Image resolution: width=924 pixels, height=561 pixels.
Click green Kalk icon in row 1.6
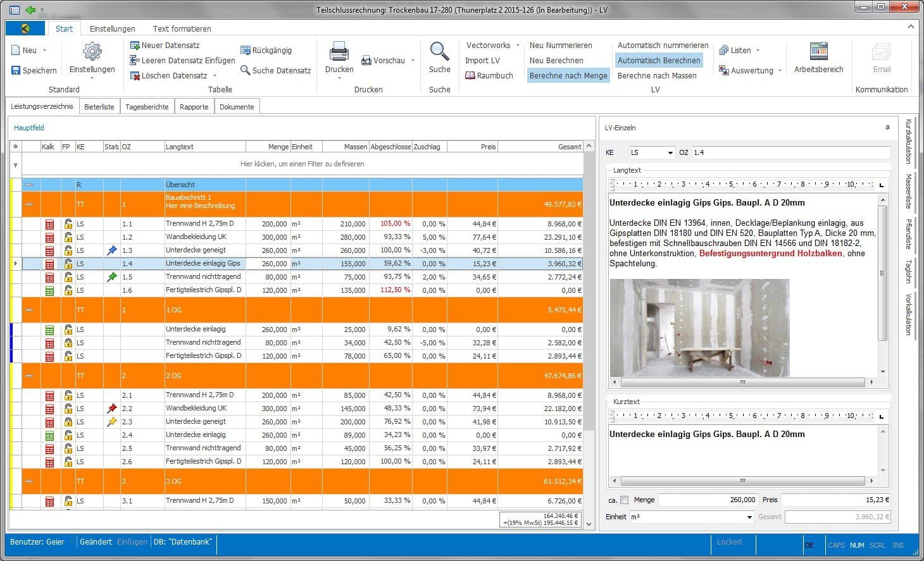pyautogui.click(x=50, y=290)
